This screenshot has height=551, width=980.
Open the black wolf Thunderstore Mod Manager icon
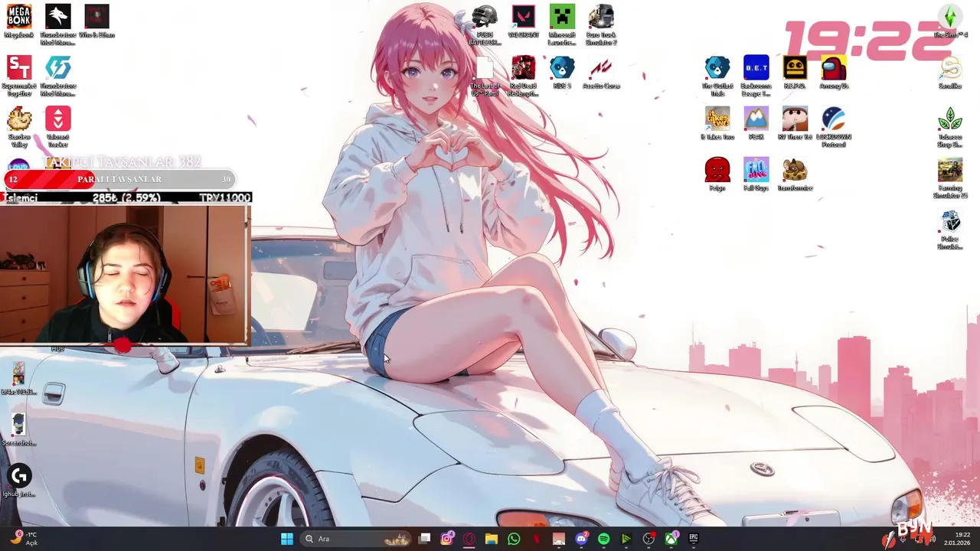(x=58, y=17)
